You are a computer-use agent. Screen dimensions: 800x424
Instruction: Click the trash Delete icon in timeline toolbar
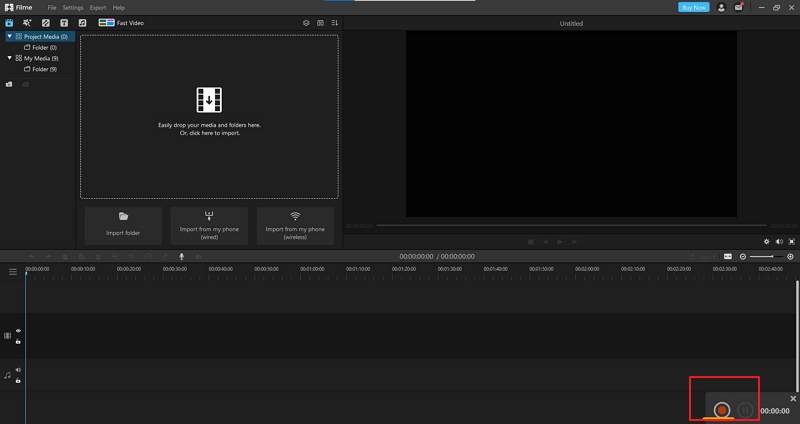98,257
